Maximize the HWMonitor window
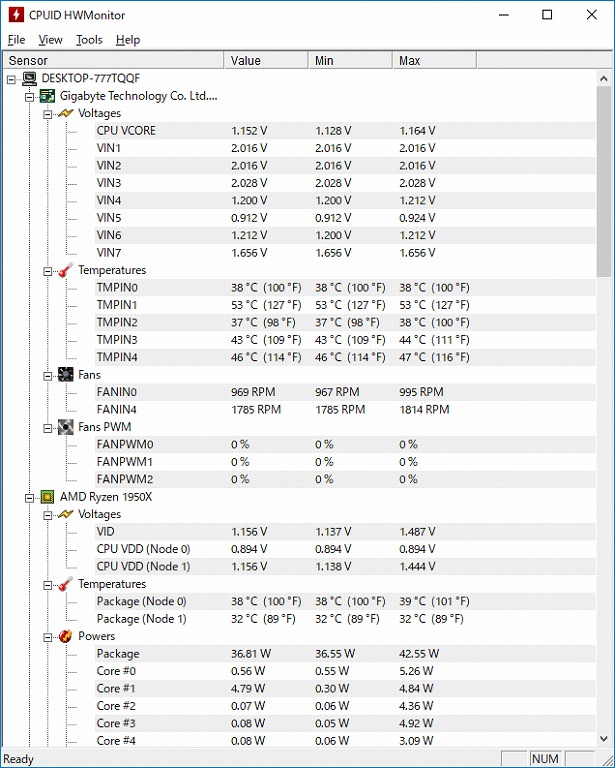Viewport: 615px width, 768px height. coord(547,15)
